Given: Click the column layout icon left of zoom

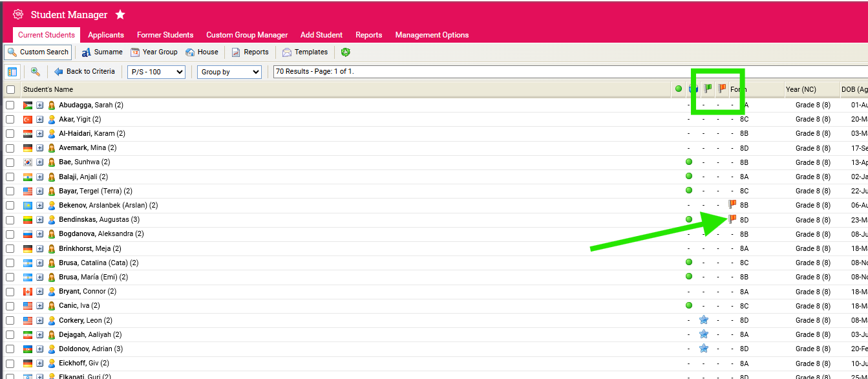Looking at the screenshot, I should (x=12, y=72).
